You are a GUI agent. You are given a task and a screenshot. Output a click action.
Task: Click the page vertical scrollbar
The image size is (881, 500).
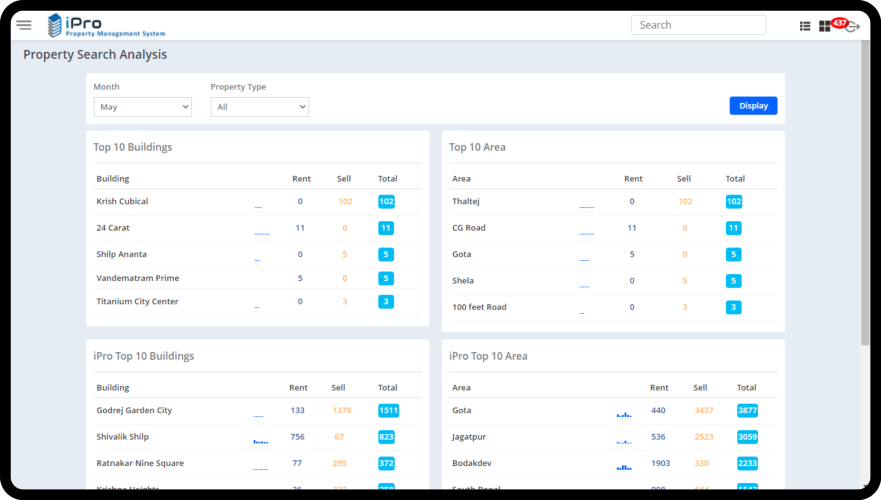pyautogui.click(x=865, y=200)
